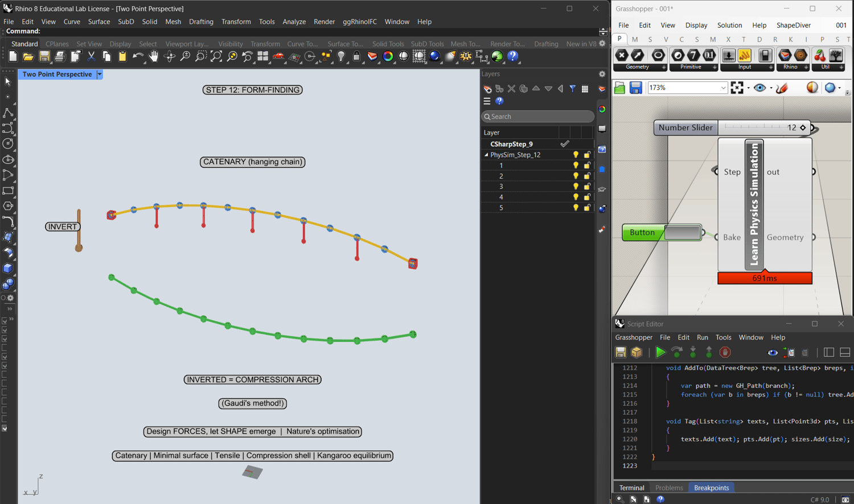Save the Grasshopper document with the disk icon

(636, 88)
